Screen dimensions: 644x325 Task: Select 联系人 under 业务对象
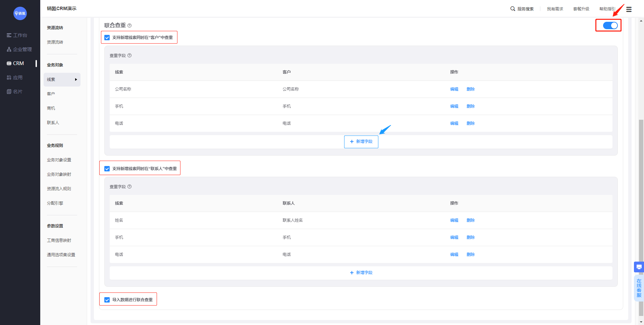tap(53, 123)
